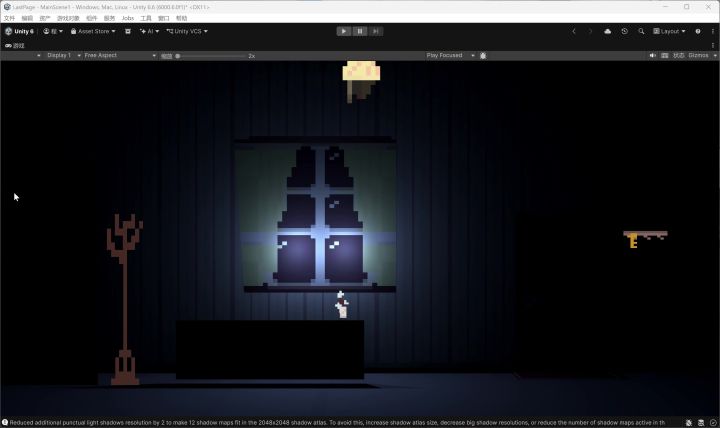This screenshot has width=720, height=428.
Task: Open the Free Aspect resolution dropdown
Action: pyautogui.click(x=120, y=56)
